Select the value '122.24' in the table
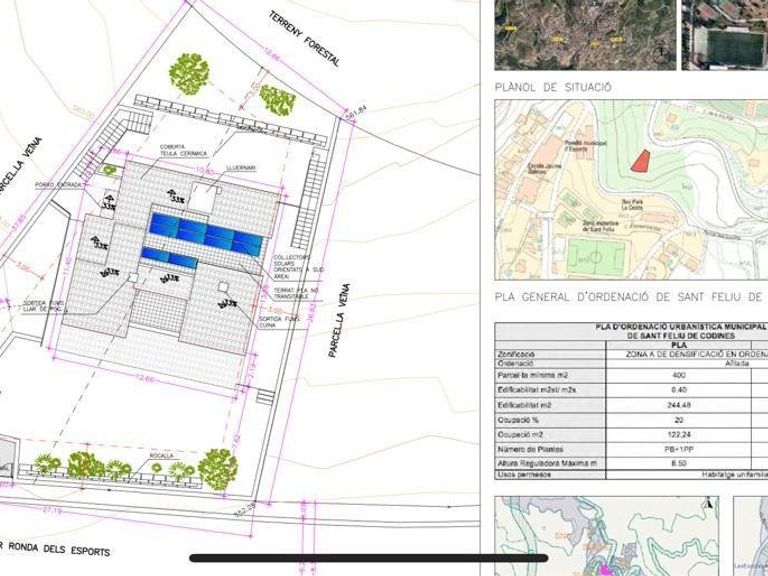 point(679,435)
